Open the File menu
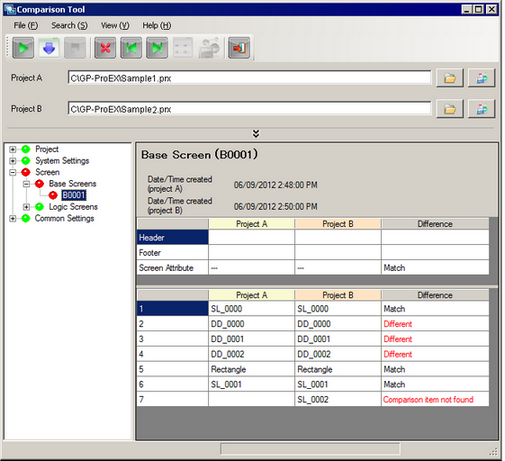 click(26, 26)
